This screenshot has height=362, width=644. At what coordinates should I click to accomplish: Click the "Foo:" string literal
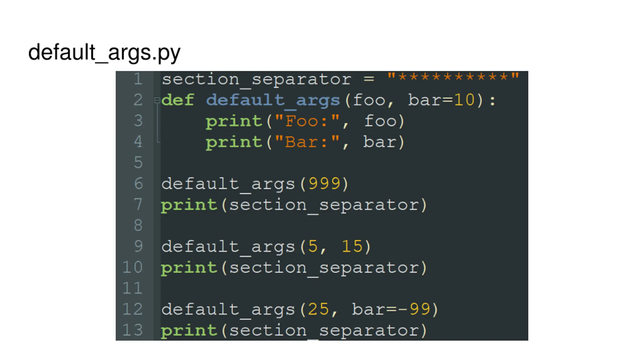pos(307,121)
